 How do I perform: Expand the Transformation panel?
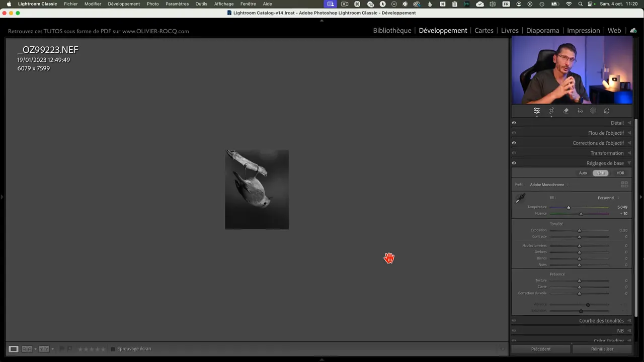[607, 153]
